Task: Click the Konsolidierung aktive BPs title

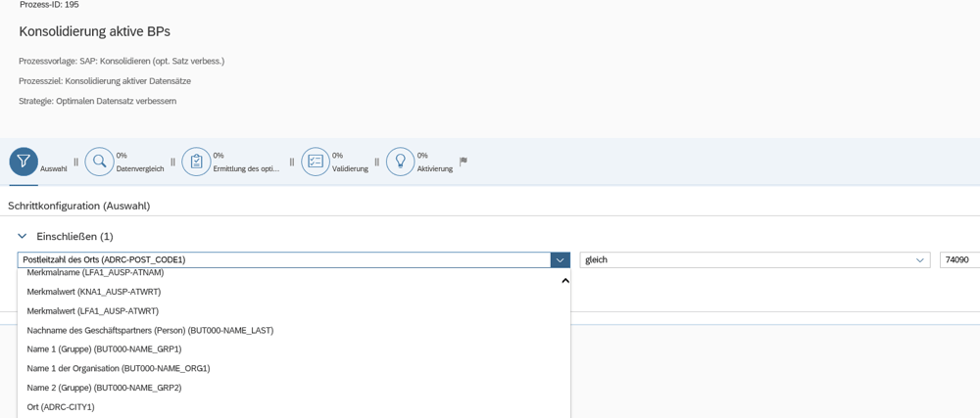Action: [95, 31]
